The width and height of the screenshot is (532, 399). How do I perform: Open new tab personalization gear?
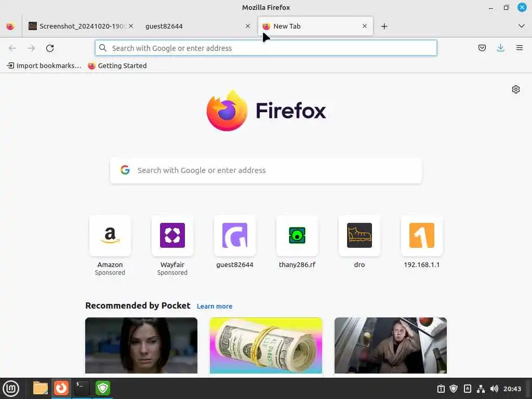click(516, 89)
